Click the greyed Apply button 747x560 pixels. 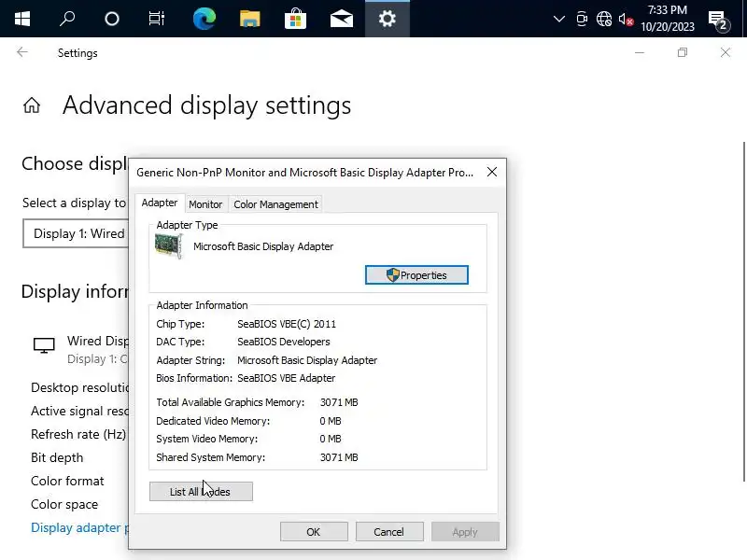tap(465, 531)
